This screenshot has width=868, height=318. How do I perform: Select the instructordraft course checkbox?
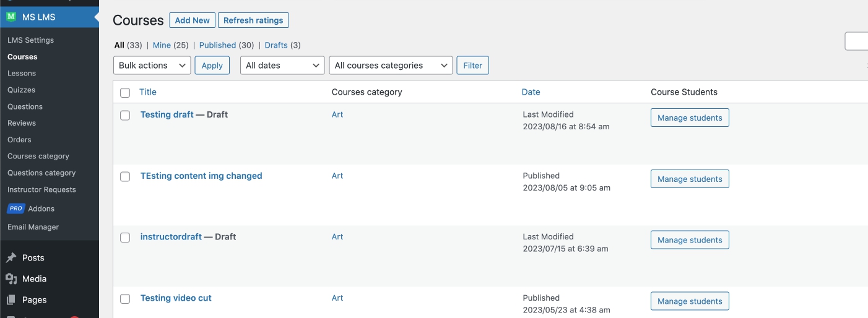pyautogui.click(x=125, y=238)
